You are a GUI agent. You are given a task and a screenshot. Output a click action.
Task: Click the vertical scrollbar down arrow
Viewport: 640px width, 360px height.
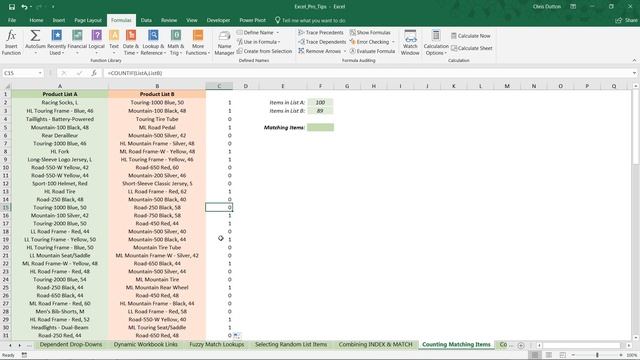[636, 338]
